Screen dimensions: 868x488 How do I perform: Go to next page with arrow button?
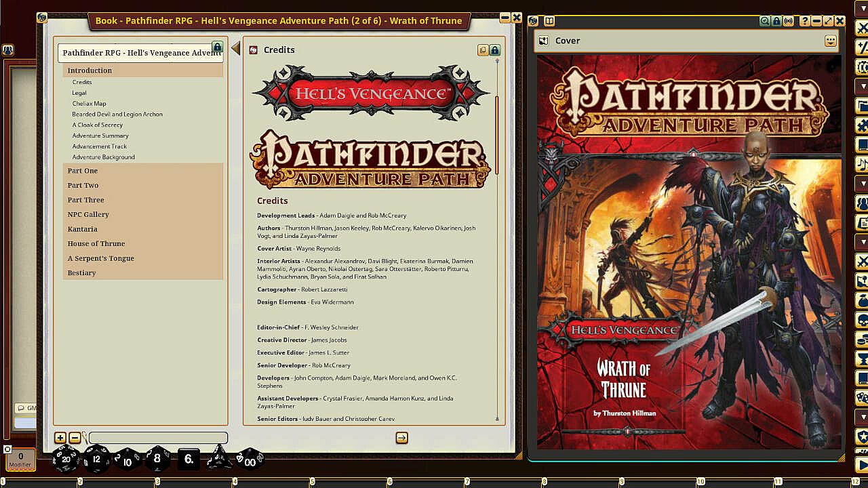pos(401,438)
